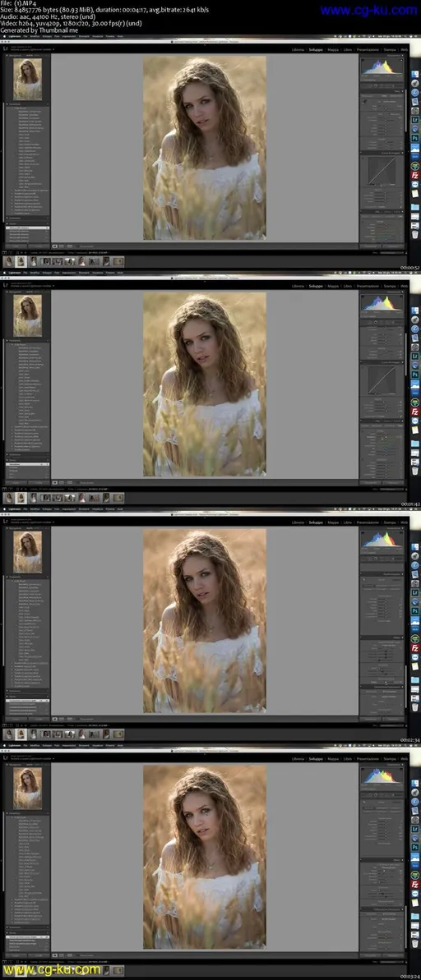The image size is (421, 980).
Task: Click Reimposta button in the 00:00:52 frame
Action: pos(393,246)
